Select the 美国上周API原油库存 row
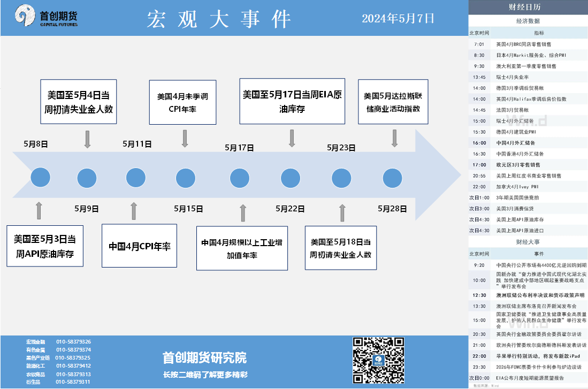 (528, 219)
